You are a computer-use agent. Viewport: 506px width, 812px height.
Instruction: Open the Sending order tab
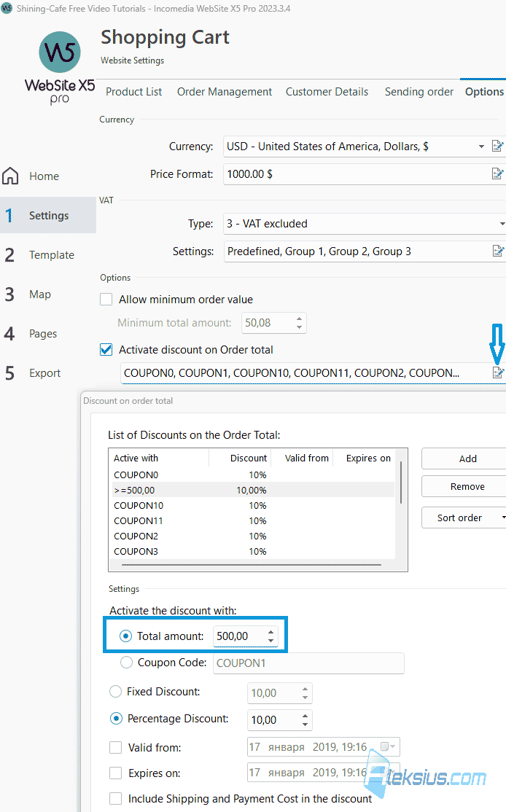coord(419,92)
